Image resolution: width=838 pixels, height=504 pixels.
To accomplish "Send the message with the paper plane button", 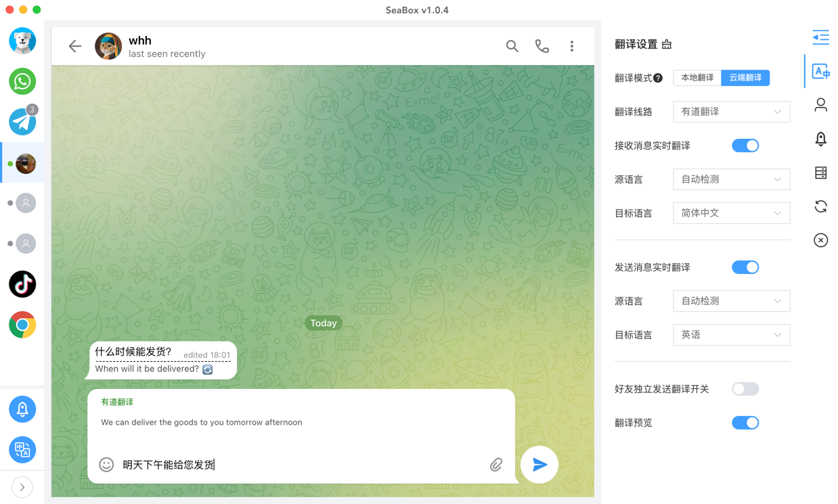I will point(539,465).
